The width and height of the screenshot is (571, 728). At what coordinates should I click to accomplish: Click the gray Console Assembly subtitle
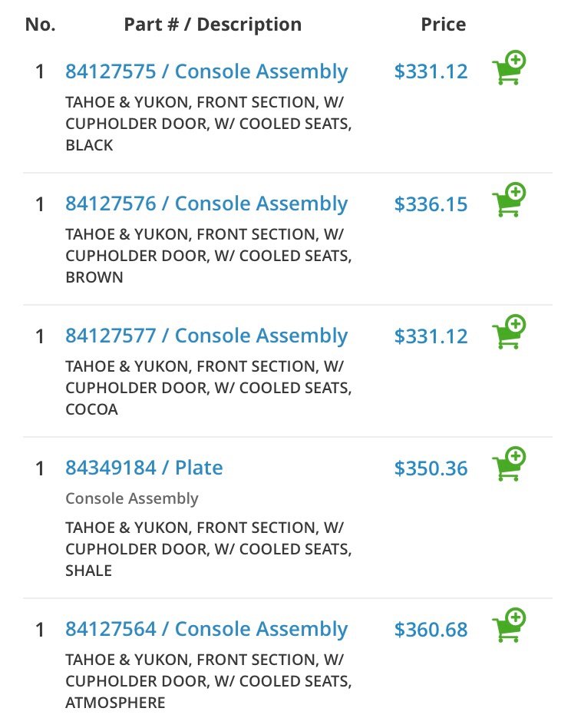pos(132,498)
